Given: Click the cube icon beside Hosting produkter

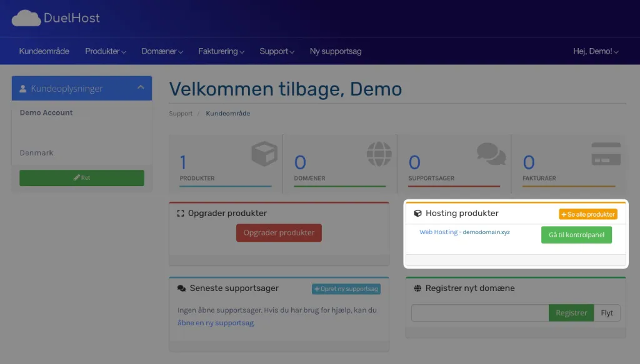Looking at the screenshot, I should (417, 214).
